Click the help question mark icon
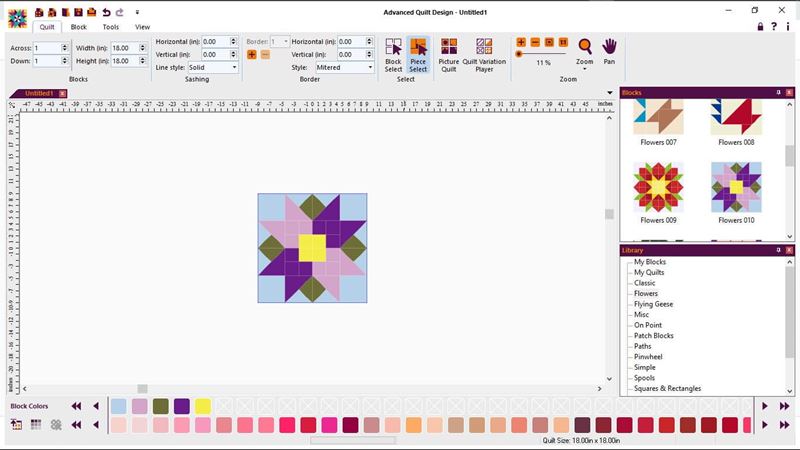This screenshot has width=800, height=450. (774, 26)
